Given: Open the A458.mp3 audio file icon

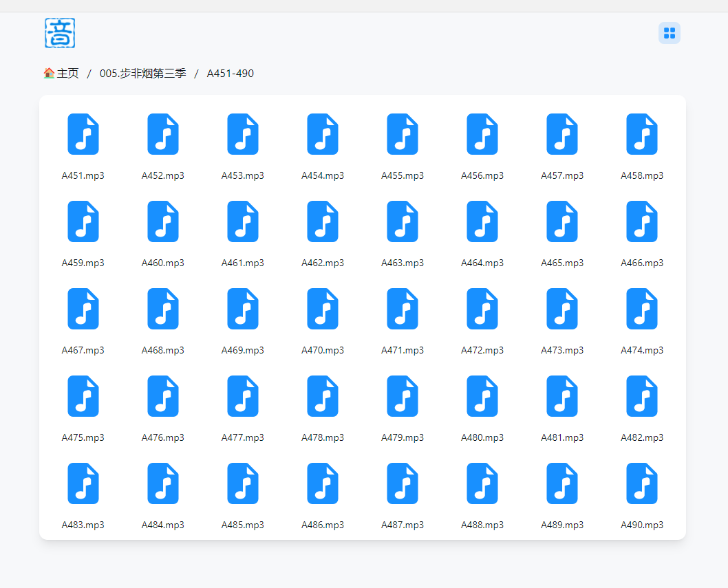Looking at the screenshot, I should (x=642, y=134).
